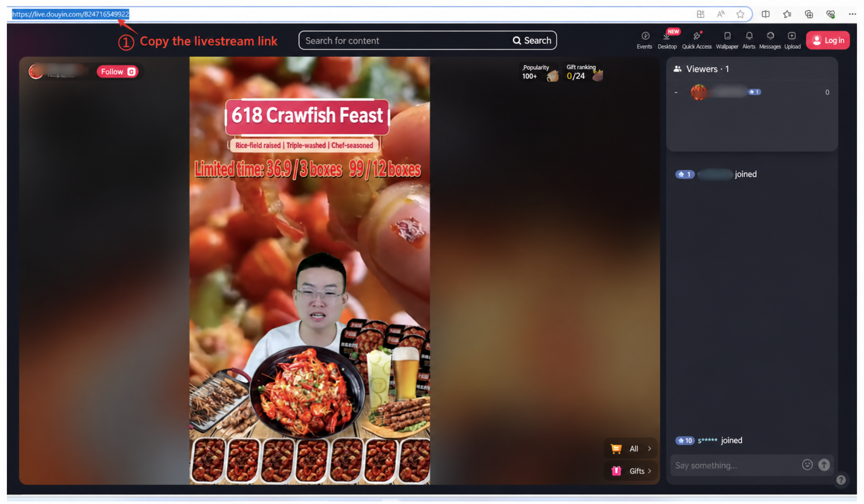Click the viewer avatar in Viewers list
This screenshot has width=864, height=504.
698,92
